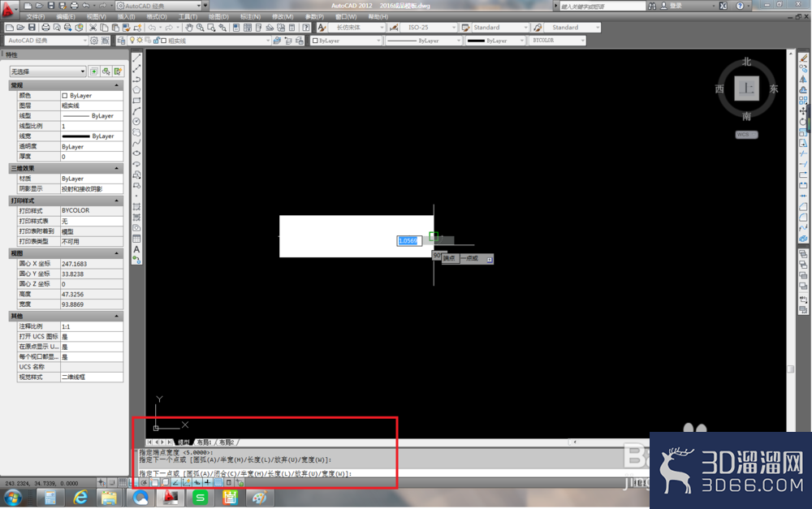Toggle Quick Properties in status bar
This screenshot has height=509, width=812.
229,482
